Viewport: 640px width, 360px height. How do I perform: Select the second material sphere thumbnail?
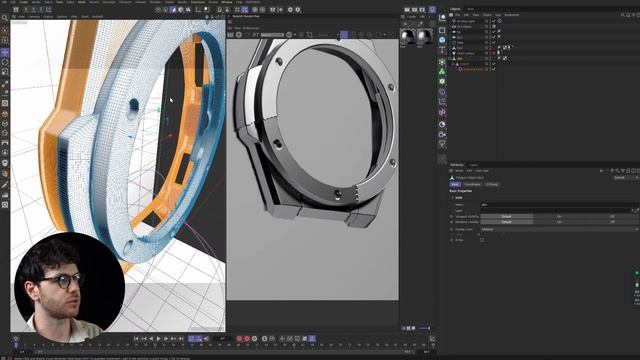tap(424, 37)
